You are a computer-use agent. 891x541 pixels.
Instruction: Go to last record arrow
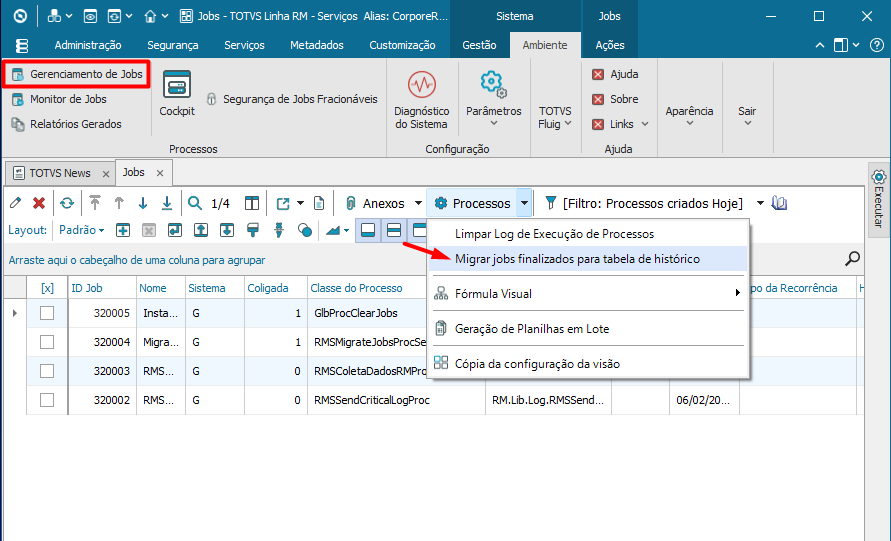(166, 203)
